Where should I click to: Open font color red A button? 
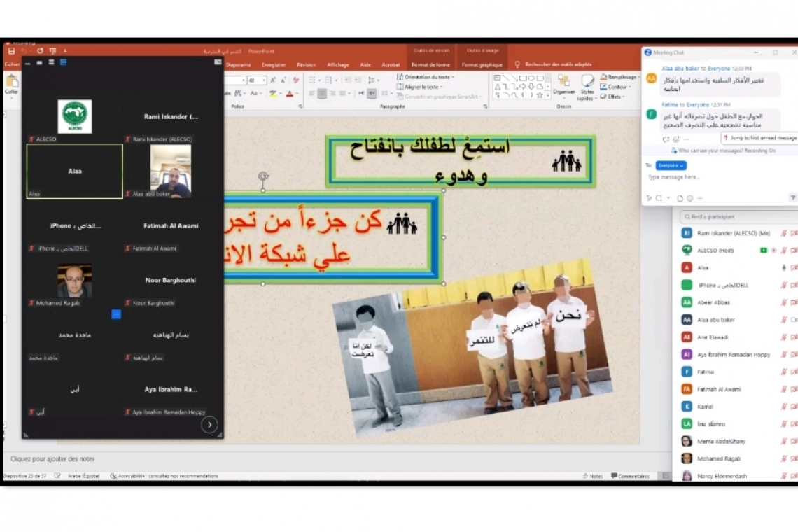coord(290,94)
